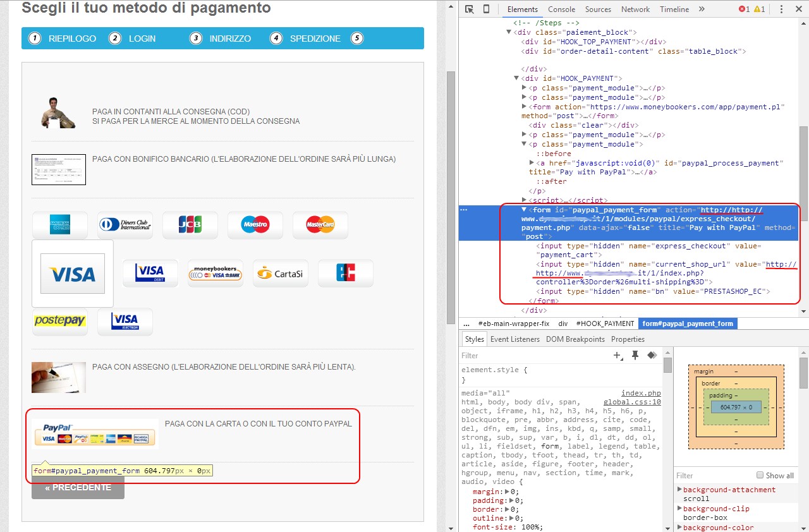Expand the script node
809x532 pixels.
click(525, 200)
